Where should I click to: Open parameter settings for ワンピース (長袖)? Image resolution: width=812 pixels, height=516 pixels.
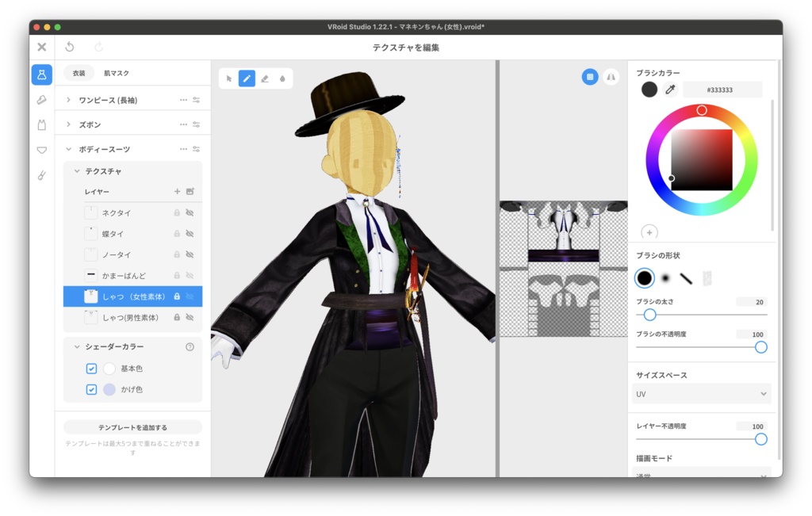pyautogui.click(x=197, y=100)
